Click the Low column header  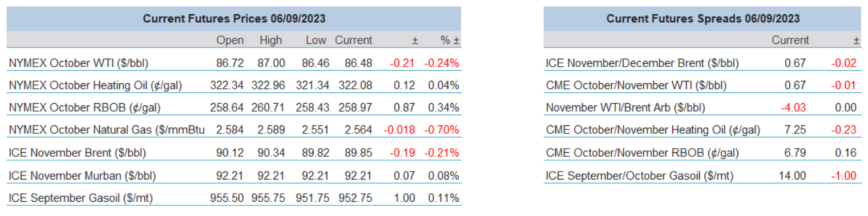click(x=316, y=40)
